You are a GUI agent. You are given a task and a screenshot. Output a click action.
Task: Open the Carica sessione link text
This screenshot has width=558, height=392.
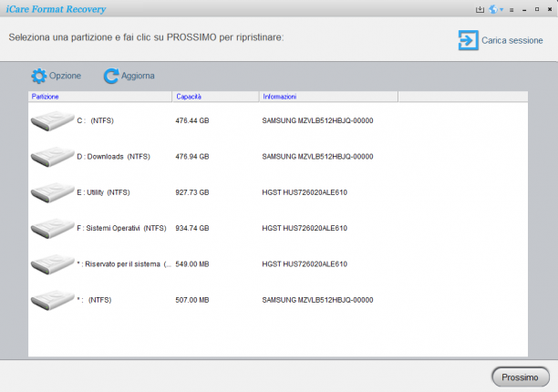coord(512,40)
